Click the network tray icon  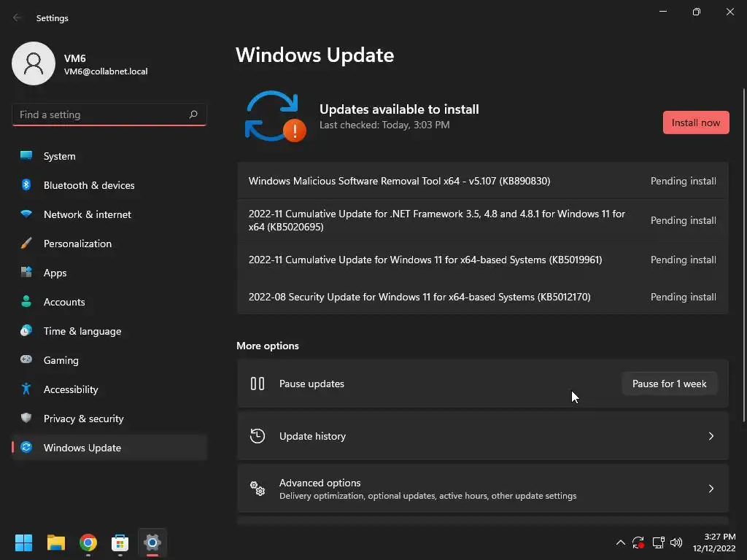click(658, 542)
